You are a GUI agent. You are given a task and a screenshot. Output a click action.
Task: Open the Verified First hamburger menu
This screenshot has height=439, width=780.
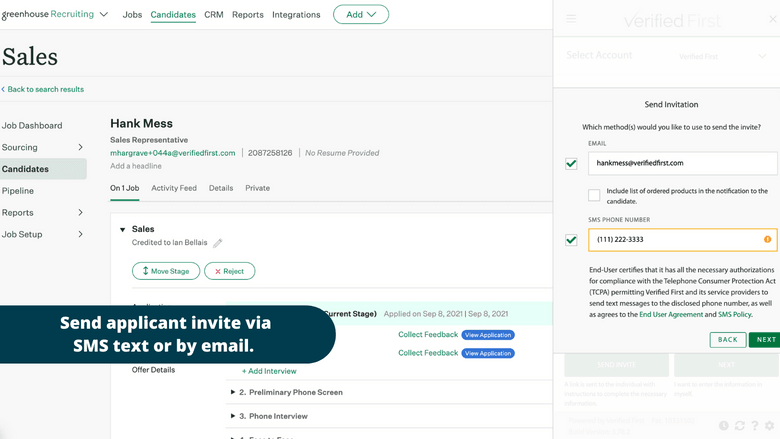(571, 19)
